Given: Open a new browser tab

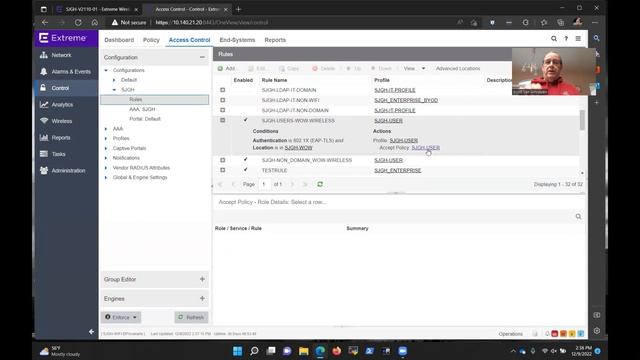Looking at the screenshot, I should (239, 9).
